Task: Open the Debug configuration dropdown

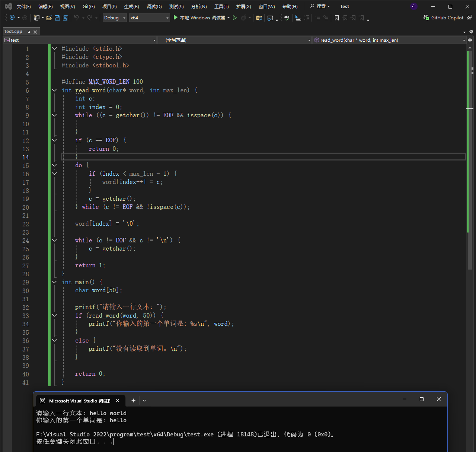Action: pos(115,17)
